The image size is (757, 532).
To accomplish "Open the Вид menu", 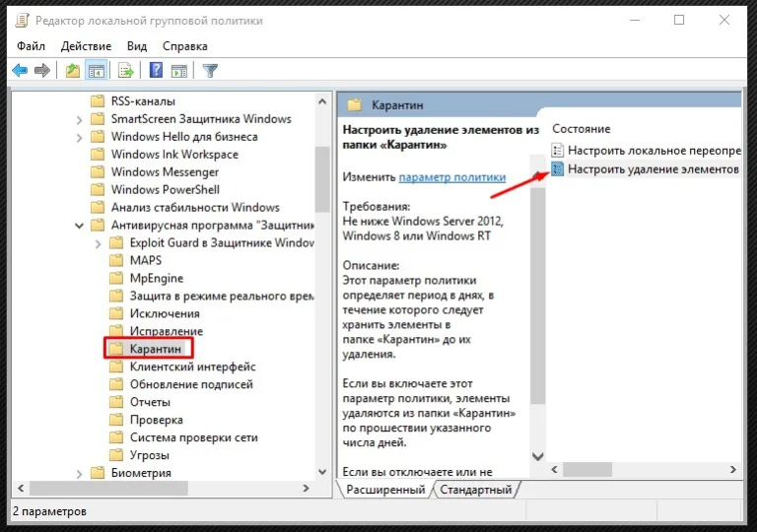I will click(x=137, y=46).
